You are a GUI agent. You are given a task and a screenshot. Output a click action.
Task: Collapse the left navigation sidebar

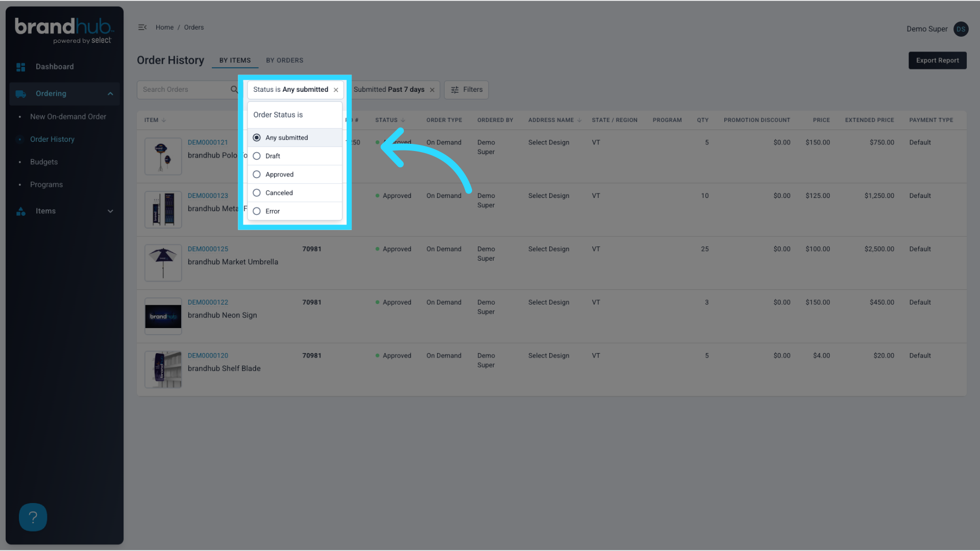click(142, 27)
